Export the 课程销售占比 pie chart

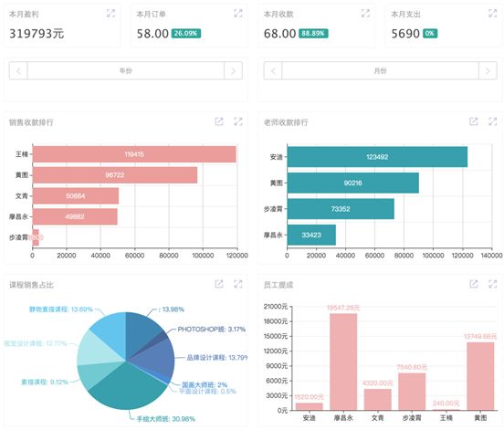pos(219,284)
